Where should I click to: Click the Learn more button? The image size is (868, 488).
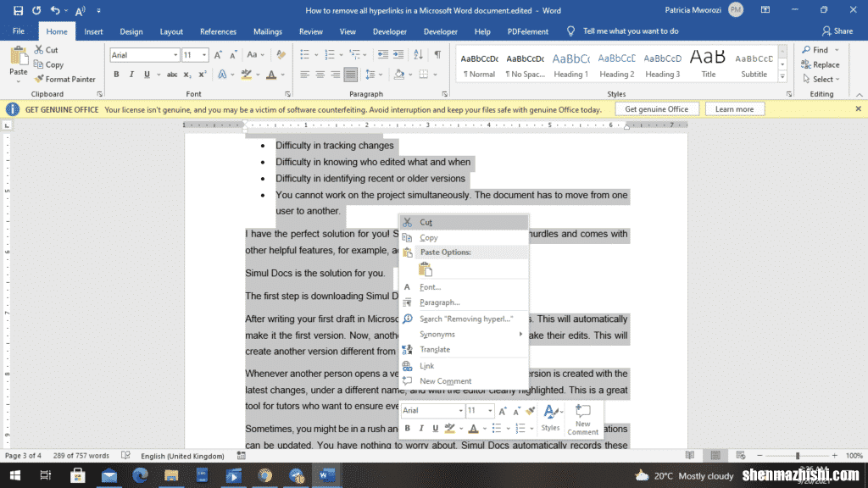pos(734,109)
